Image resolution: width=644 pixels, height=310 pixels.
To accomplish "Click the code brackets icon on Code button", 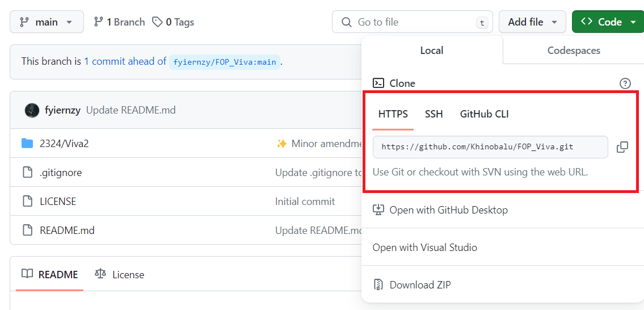I will point(587,22).
